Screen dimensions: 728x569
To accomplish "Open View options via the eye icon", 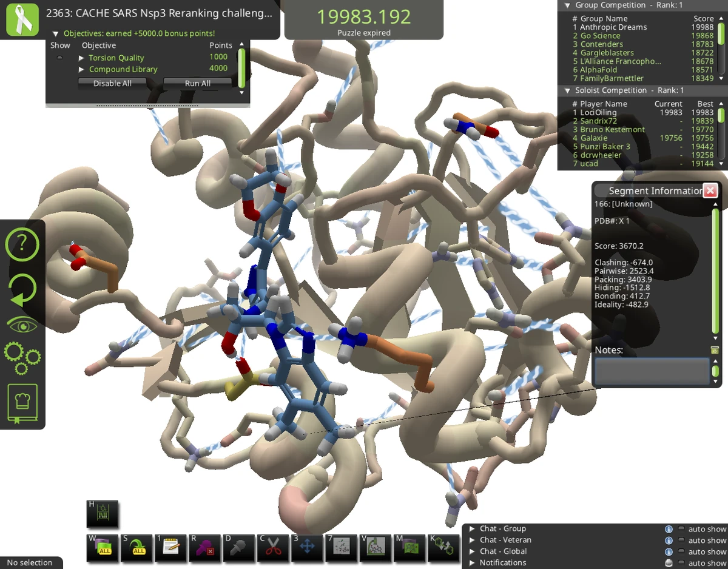I will pyautogui.click(x=22, y=324).
